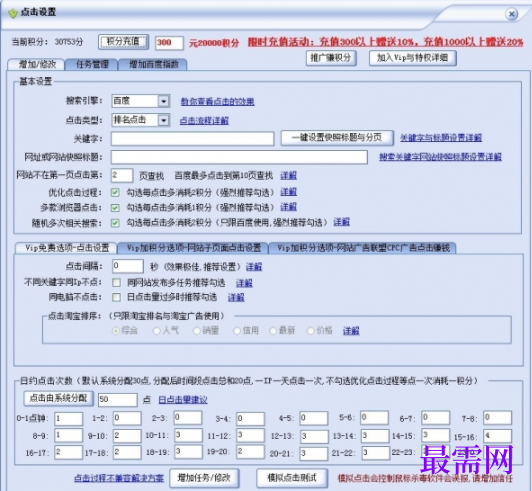Click the 点击由系统分配 button
532x491 pixels.
point(58,398)
